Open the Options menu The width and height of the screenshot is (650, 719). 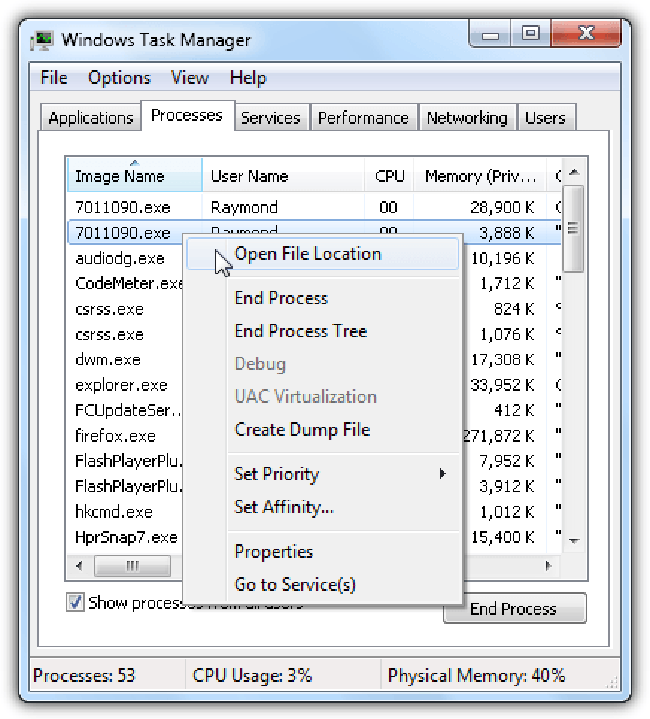tap(119, 78)
